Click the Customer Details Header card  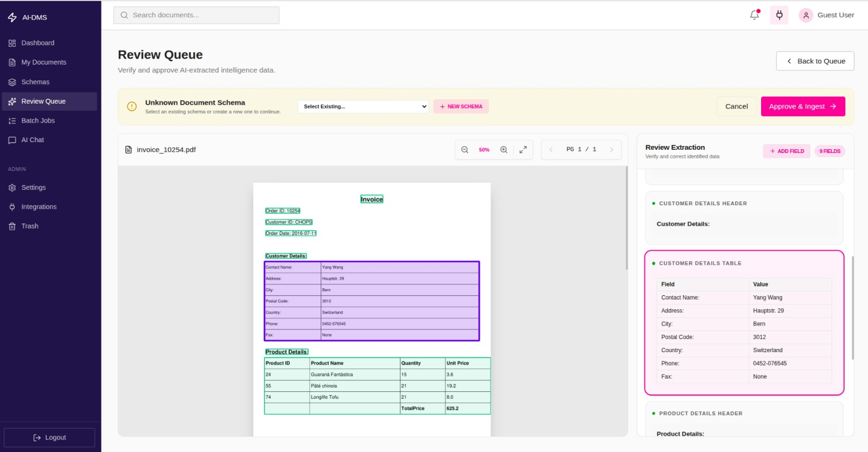coord(744,218)
